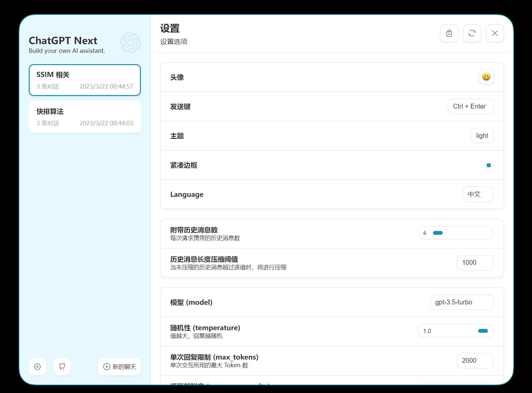
Task: Click the temperature value 1.0
Action: 427,331
